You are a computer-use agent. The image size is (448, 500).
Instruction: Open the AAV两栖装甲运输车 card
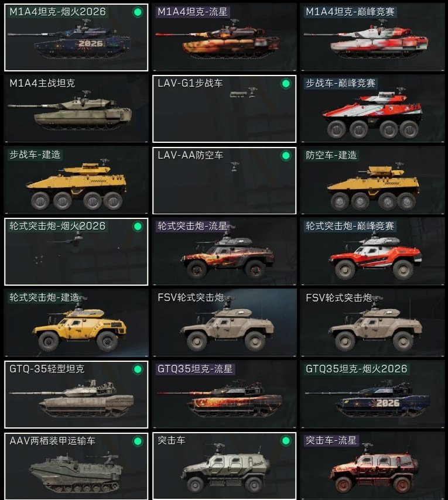point(76,466)
